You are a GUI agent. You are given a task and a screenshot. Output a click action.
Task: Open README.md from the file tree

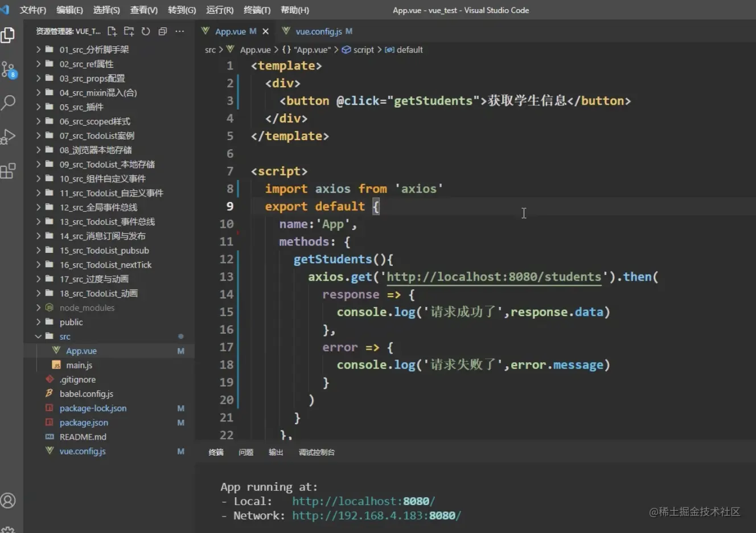point(83,437)
